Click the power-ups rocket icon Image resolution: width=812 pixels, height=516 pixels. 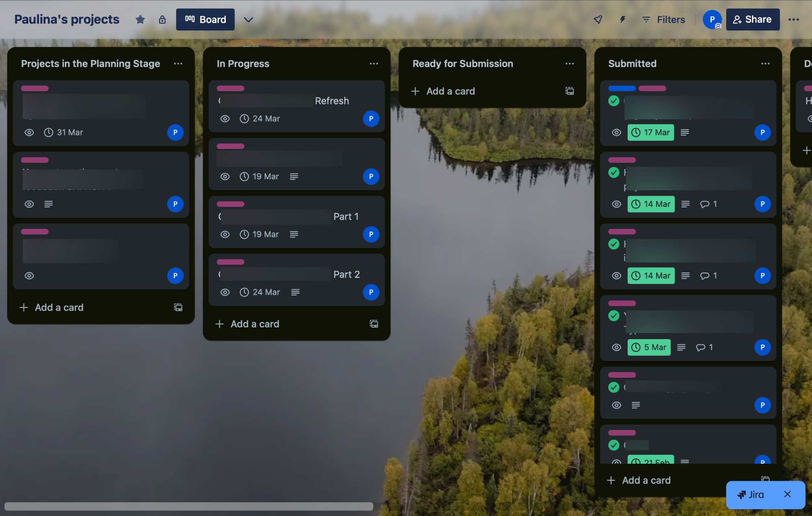(598, 19)
